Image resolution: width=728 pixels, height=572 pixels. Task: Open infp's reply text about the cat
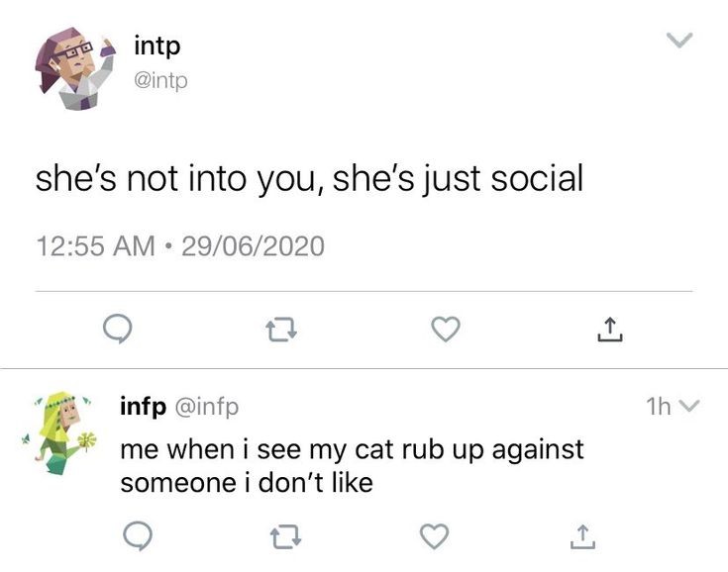[352, 466]
